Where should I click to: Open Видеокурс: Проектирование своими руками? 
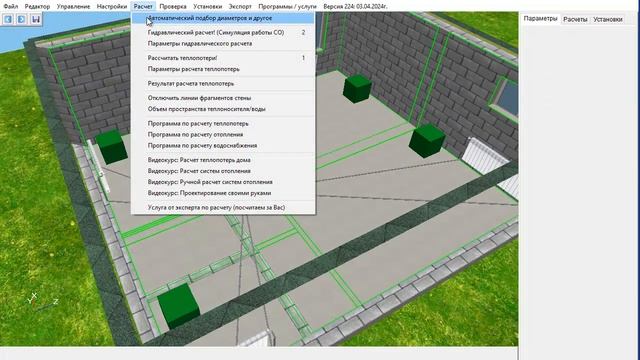coord(223,193)
